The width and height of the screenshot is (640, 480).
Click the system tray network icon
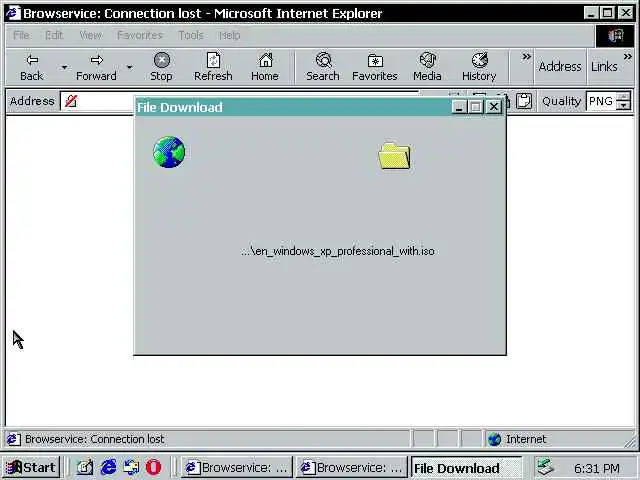[545, 467]
